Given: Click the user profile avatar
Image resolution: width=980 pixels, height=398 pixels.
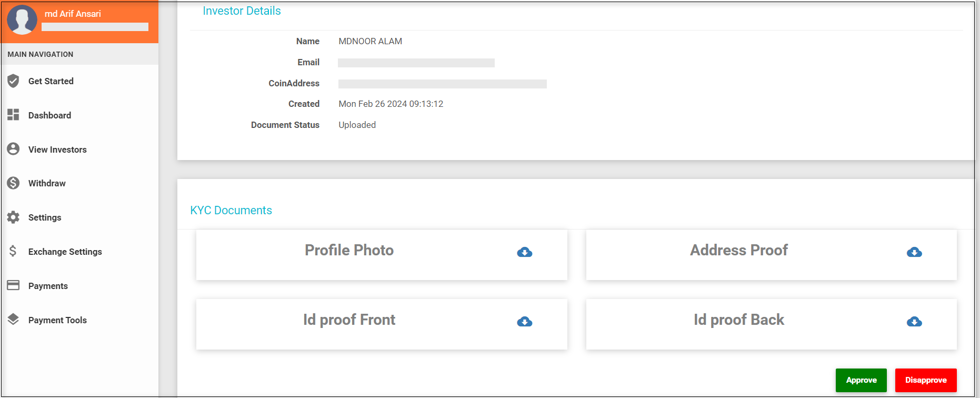Looking at the screenshot, I should 22,20.
